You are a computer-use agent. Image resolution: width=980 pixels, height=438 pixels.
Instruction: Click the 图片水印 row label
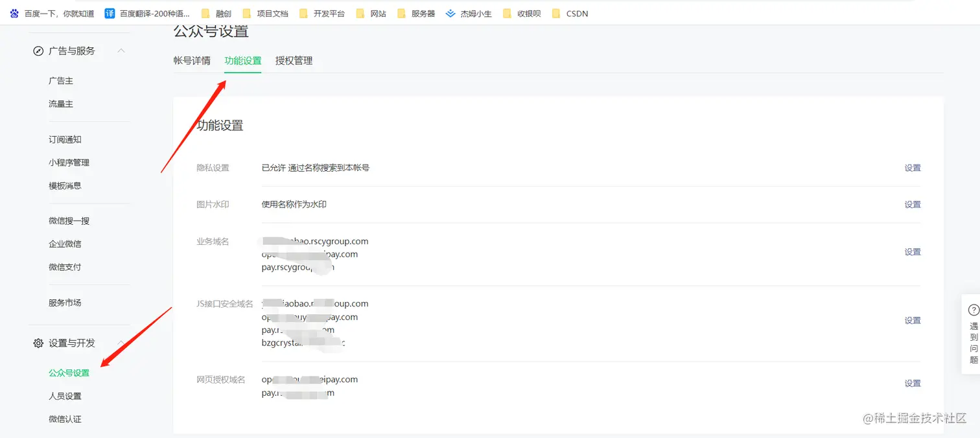tap(213, 204)
